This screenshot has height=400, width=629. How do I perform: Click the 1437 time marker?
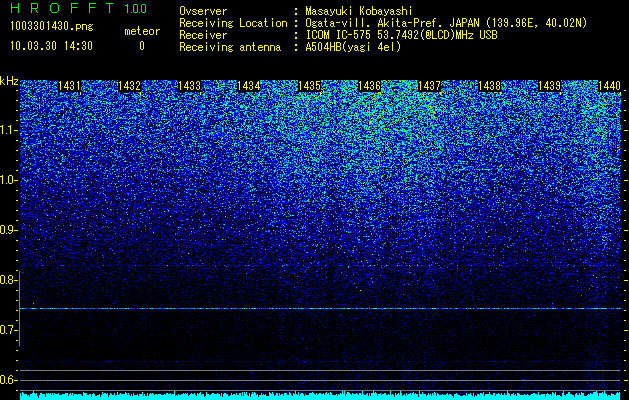pos(429,86)
